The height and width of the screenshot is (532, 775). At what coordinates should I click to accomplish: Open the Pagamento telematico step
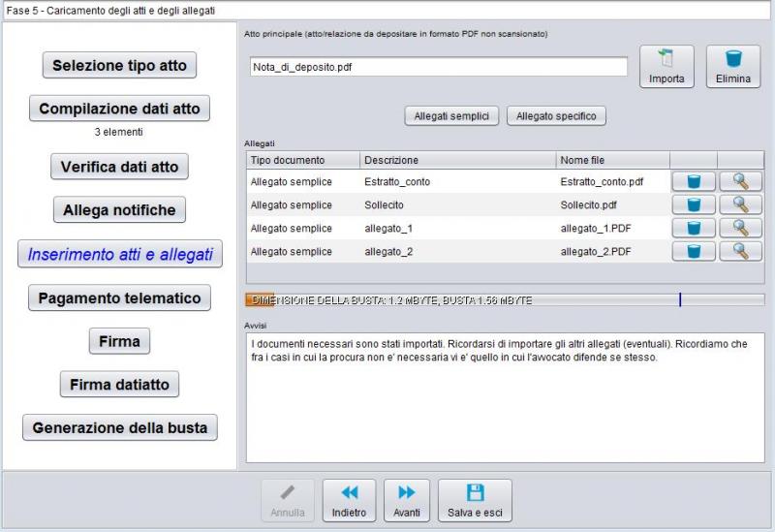point(119,297)
